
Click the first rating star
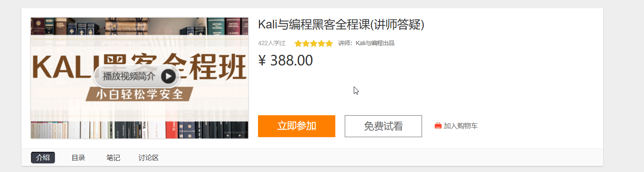pos(298,43)
